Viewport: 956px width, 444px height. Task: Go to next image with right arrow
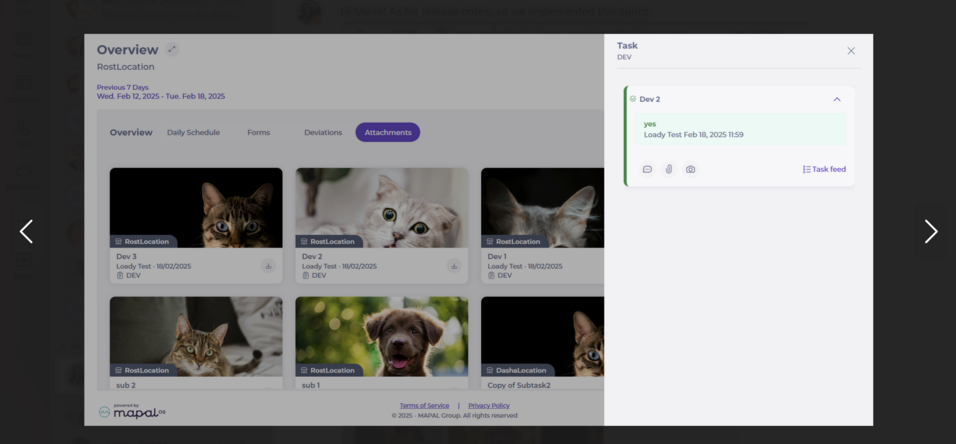[930, 232]
